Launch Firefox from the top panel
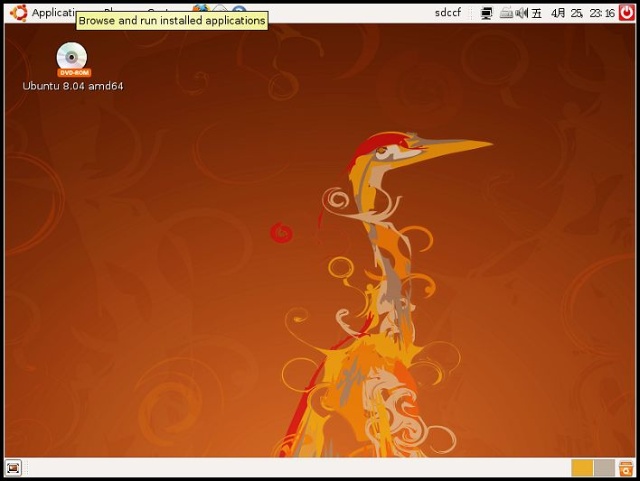 click(201, 8)
